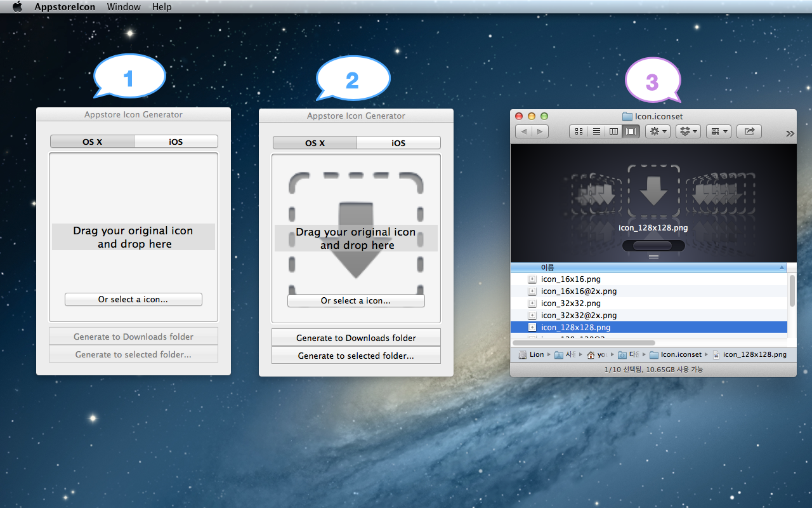Open the Window menu
812x508 pixels.
[x=124, y=7]
